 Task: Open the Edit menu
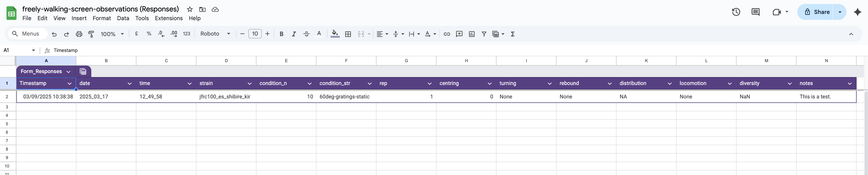click(x=42, y=18)
